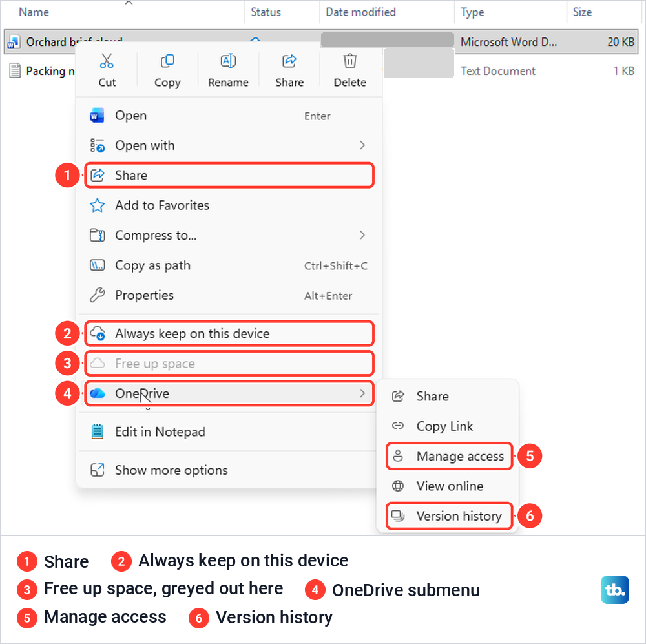Click the Delete trash icon

point(349,61)
